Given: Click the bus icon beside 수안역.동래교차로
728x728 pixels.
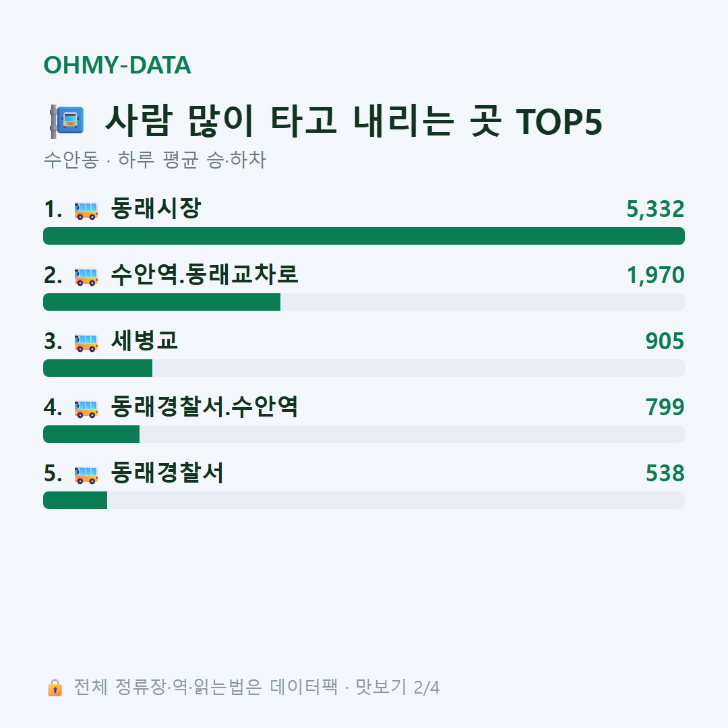Looking at the screenshot, I should [86, 276].
